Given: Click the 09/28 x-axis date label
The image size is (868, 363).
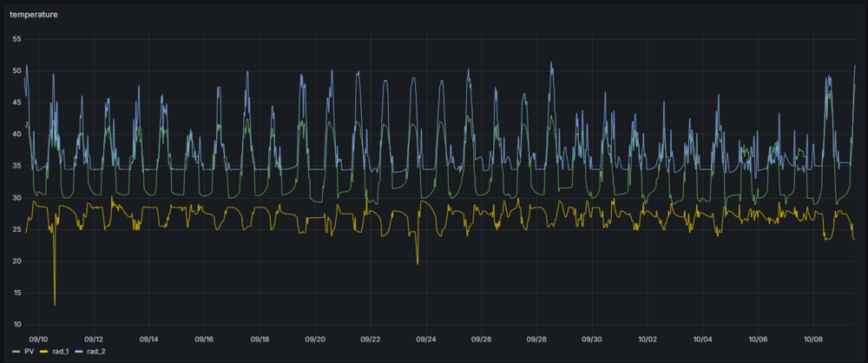Looking at the screenshot, I should 536,339.
